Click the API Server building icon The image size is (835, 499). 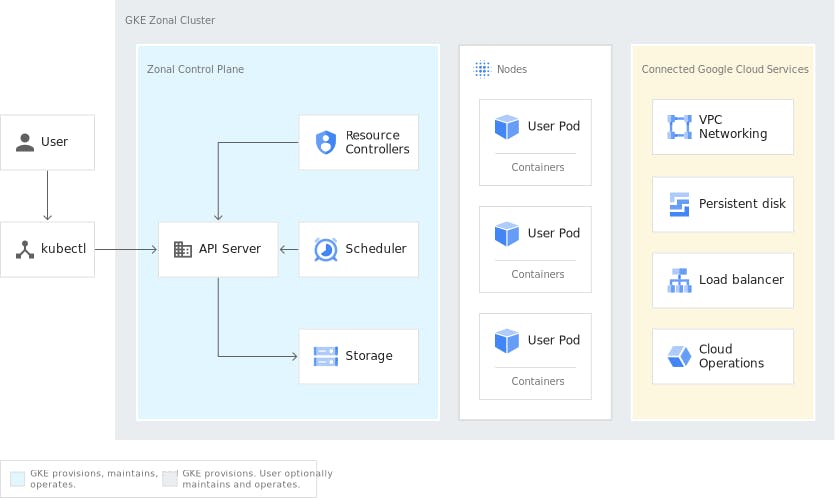tap(183, 249)
